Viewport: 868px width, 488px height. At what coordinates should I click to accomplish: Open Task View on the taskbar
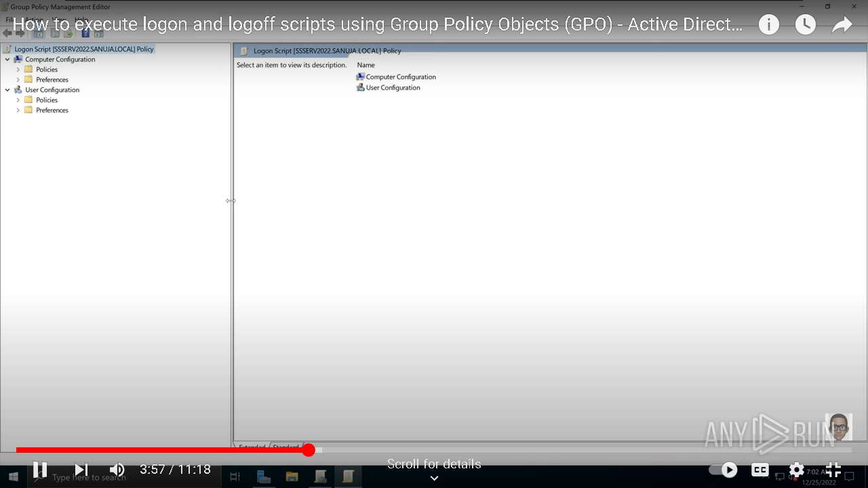pos(235,477)
